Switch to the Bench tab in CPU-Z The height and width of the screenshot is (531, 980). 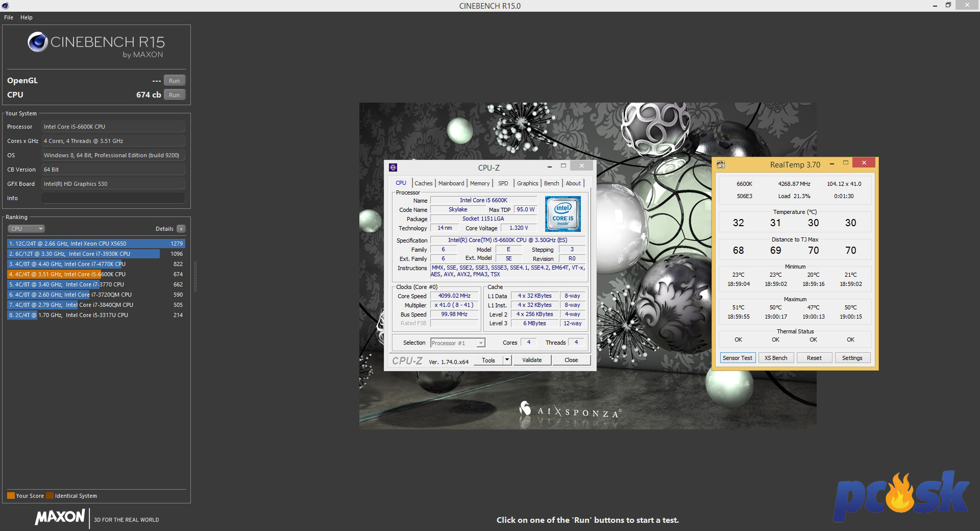pos(552,183)
